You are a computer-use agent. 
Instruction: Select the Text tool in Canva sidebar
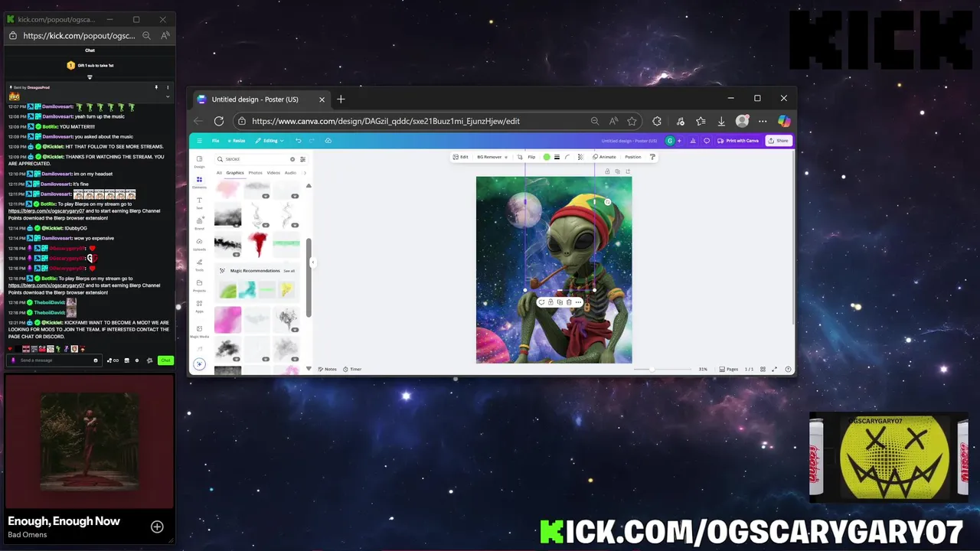pos(199,203)
